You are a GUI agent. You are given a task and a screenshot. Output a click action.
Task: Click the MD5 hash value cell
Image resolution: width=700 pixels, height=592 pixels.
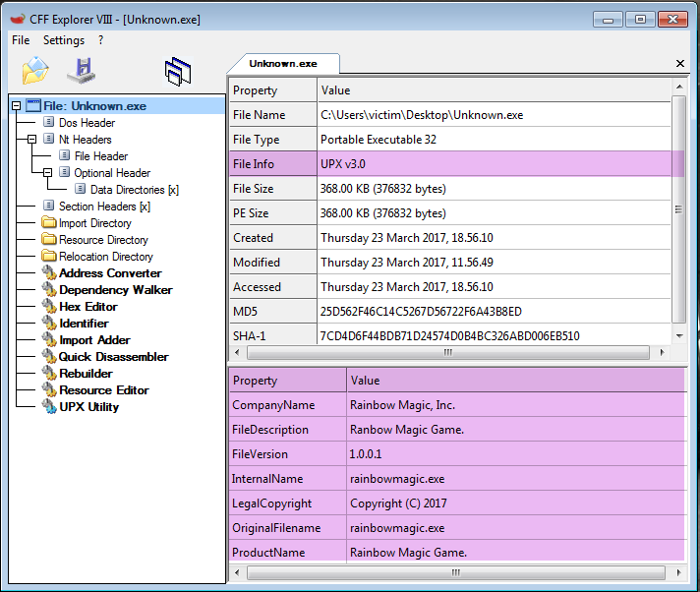click(x=421, y=312)
